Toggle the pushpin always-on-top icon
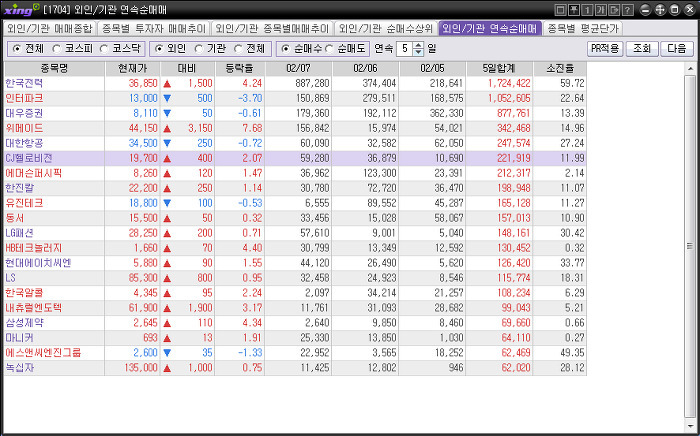Image resolution: width=700 pixels, height=436 pixels. click(x=574, y=10)
